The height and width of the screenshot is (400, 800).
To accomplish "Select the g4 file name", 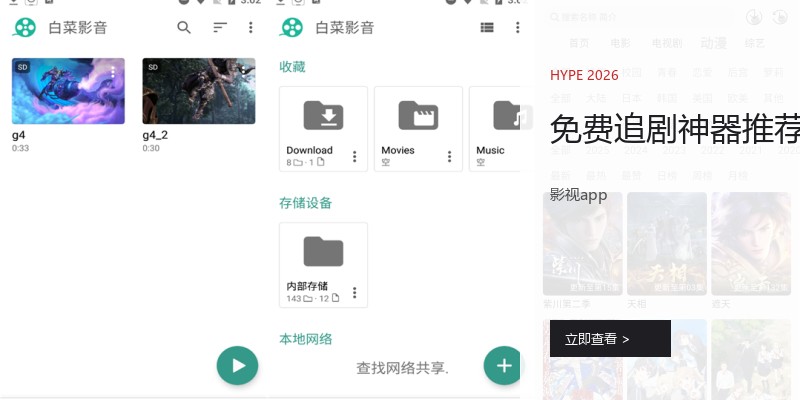I will (19, 136).
